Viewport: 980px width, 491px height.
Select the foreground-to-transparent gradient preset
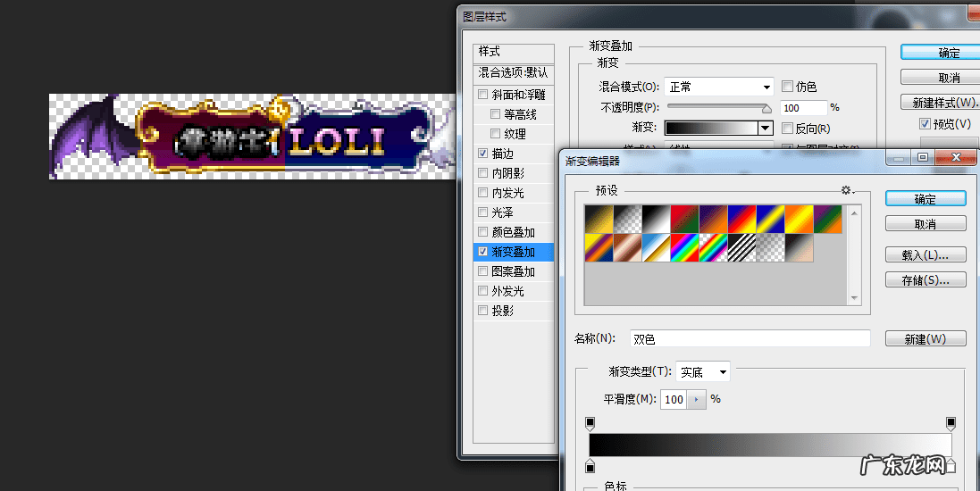pos(627,220)
